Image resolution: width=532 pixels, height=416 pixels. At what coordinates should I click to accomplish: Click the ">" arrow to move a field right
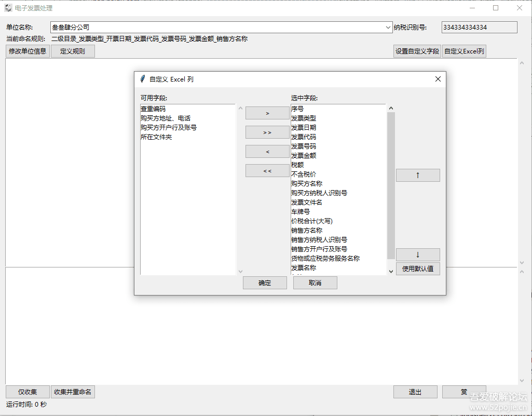tap(267, 113)
